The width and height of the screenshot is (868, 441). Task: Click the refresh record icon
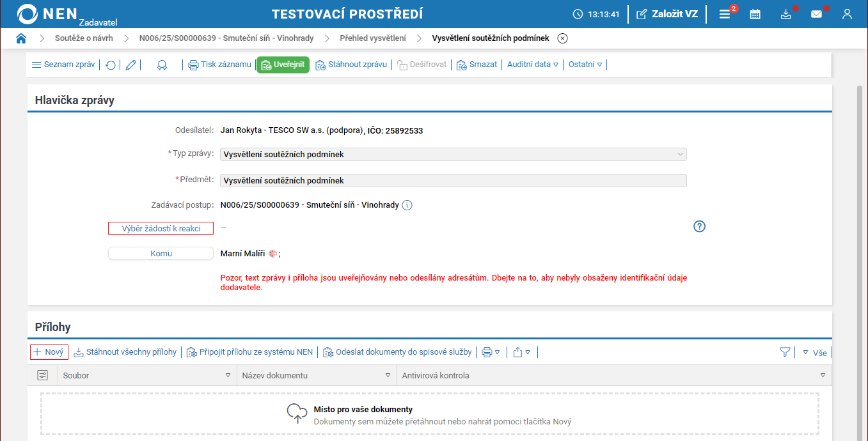(x=111, y=65)
